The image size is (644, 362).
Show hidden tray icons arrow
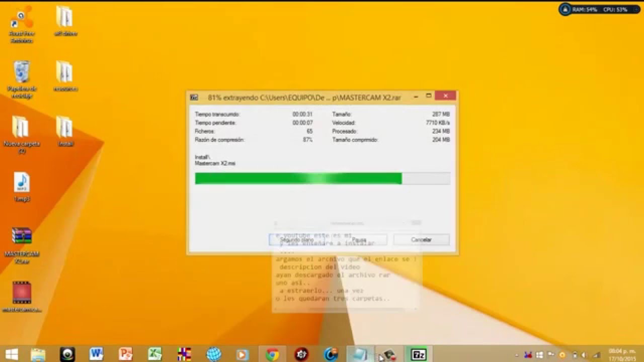pos(517,355)
